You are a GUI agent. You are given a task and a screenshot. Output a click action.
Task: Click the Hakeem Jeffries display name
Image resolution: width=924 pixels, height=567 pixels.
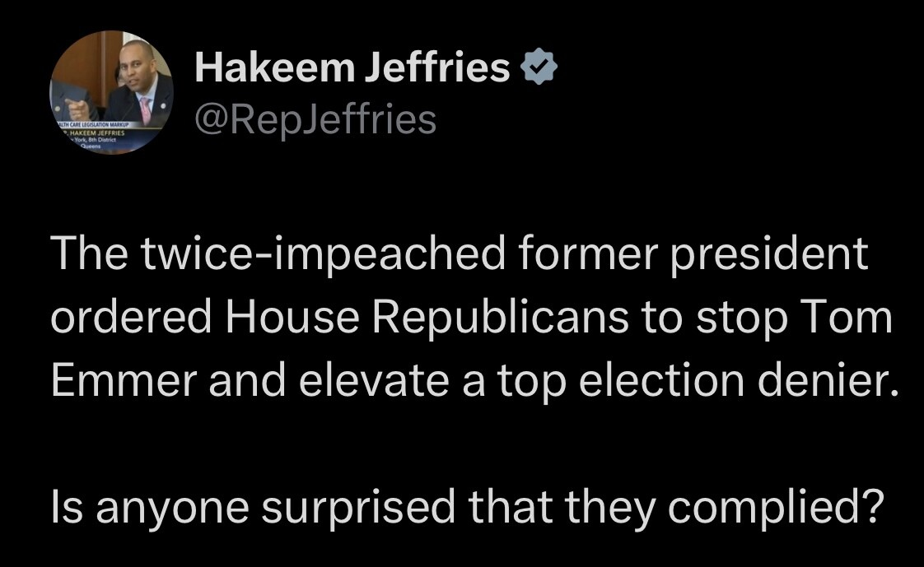[352, 69]
